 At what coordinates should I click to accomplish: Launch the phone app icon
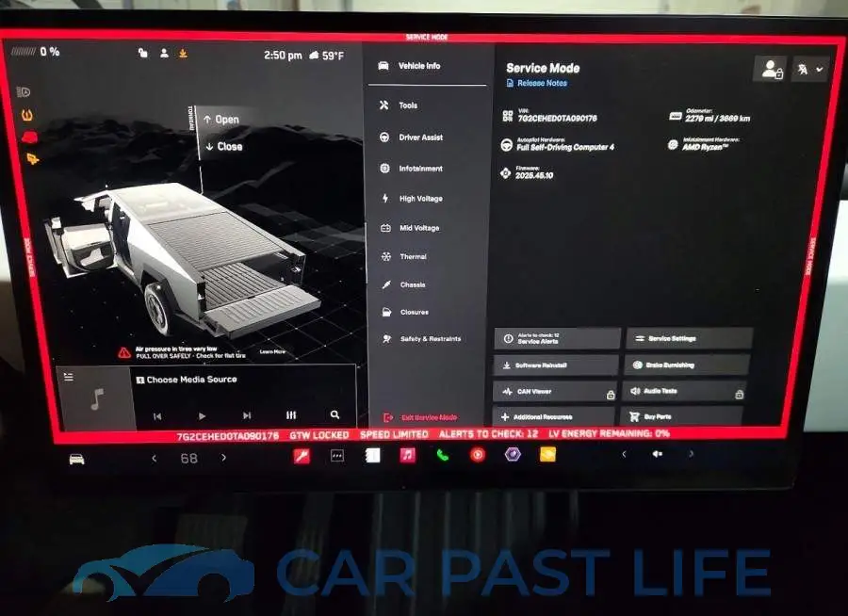[443, 455]
